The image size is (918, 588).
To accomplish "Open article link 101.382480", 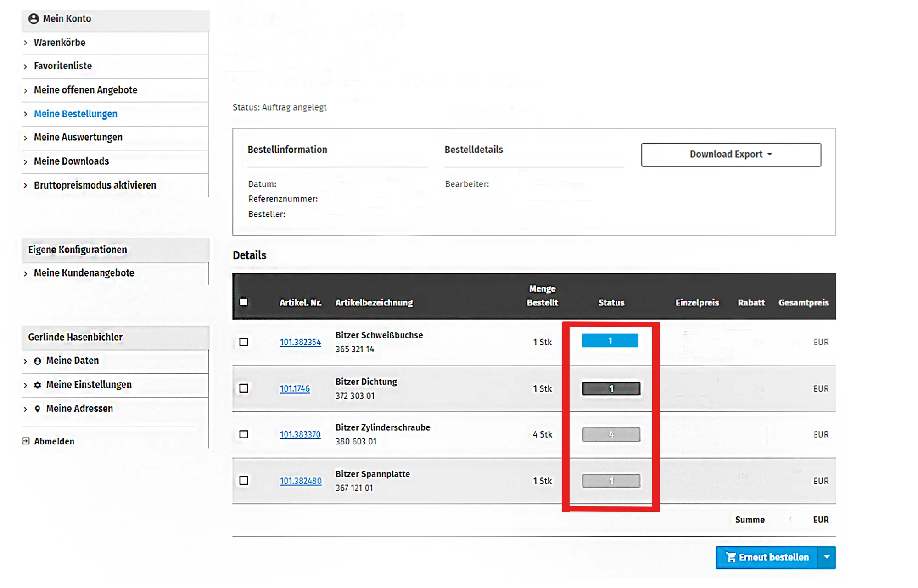I will pos(300,481).
